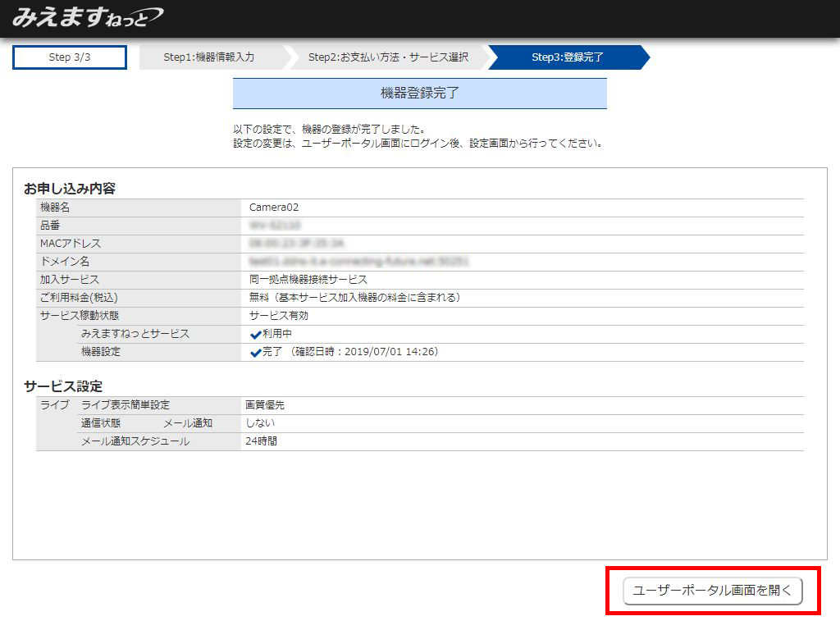Image resolution: width=840 pixels, height=630 pixels.
Task: Select the Step3:登録完了 step
Action: [x=567, y=57]
